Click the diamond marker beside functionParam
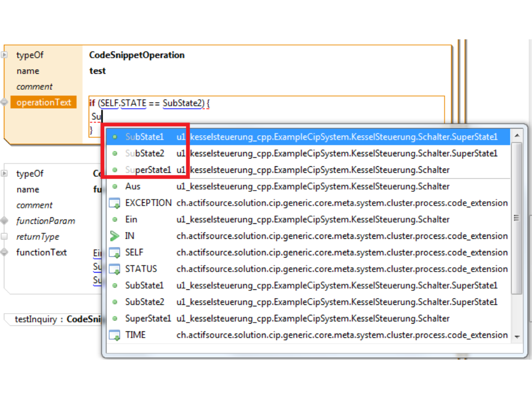532x399 pixels. (4, 221)
